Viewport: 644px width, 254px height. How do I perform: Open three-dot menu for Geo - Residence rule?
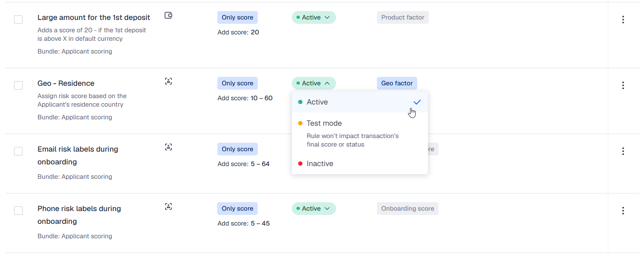click(x=623, y=85)
